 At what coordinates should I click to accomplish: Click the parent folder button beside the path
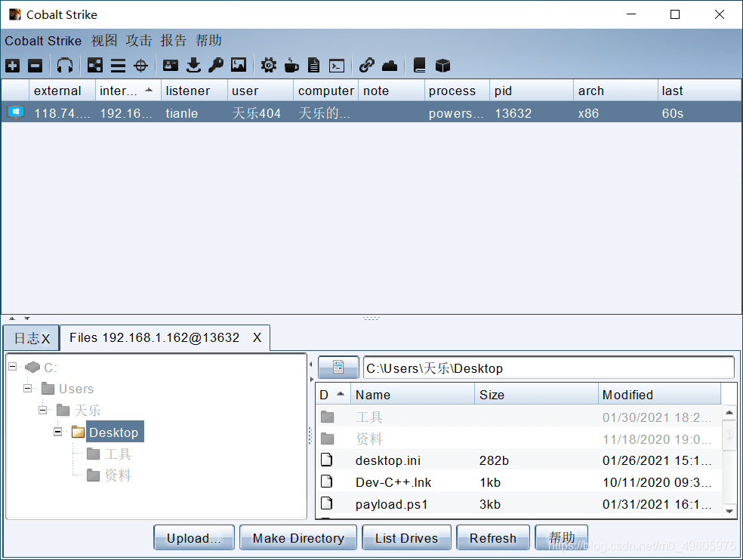338,367
